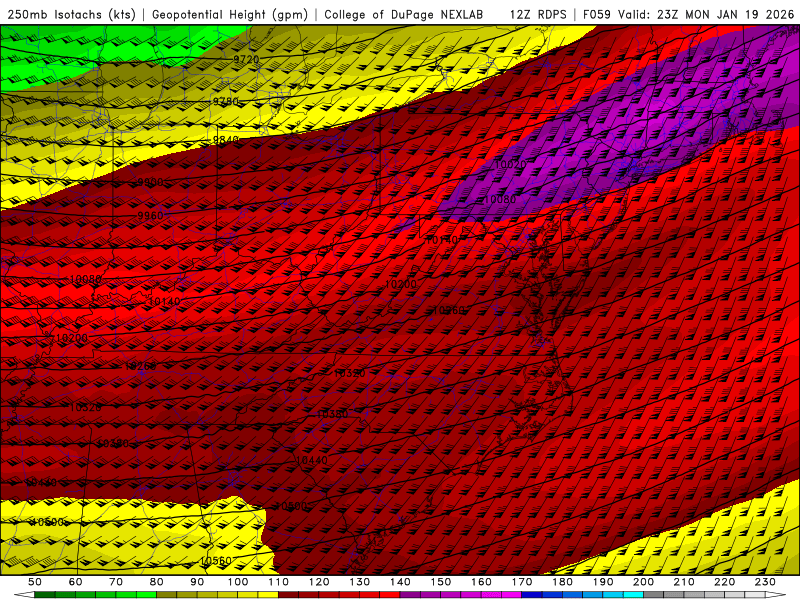800x600 pixels.
Task: Click the 130 value on the color scale
Action: point(360,582)
